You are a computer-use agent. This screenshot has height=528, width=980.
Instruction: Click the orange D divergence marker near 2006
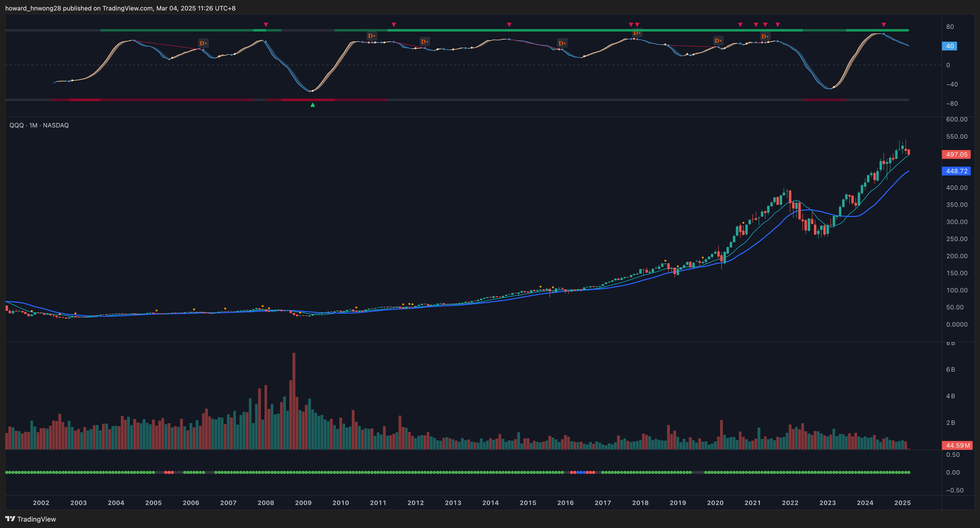click(203, 43)
